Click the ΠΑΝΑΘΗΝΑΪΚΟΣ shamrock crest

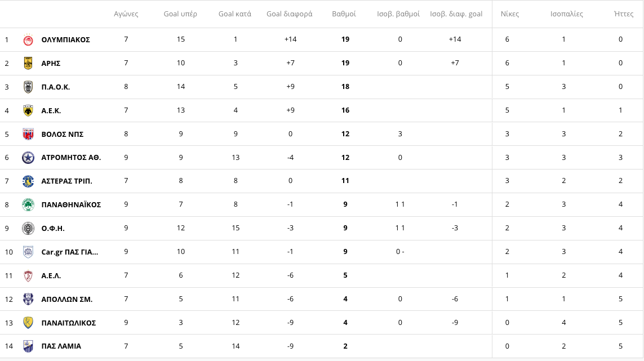[28, 204]
